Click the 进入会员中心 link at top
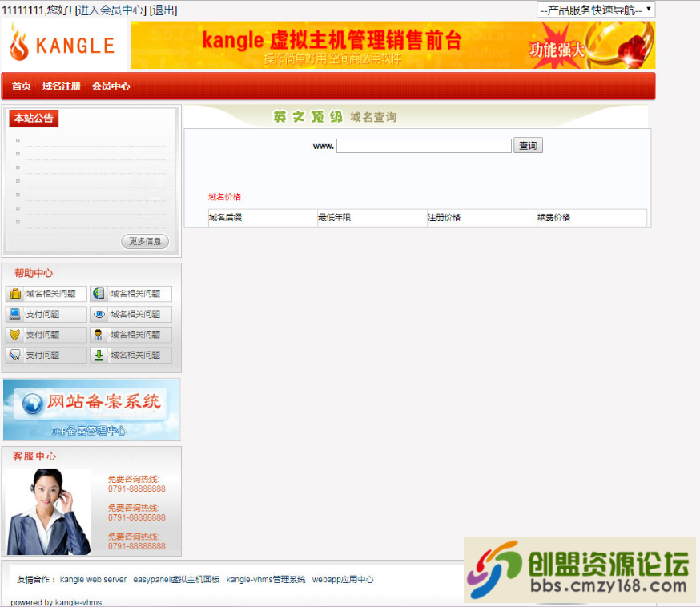700x607 pixels. click(111, 10)
